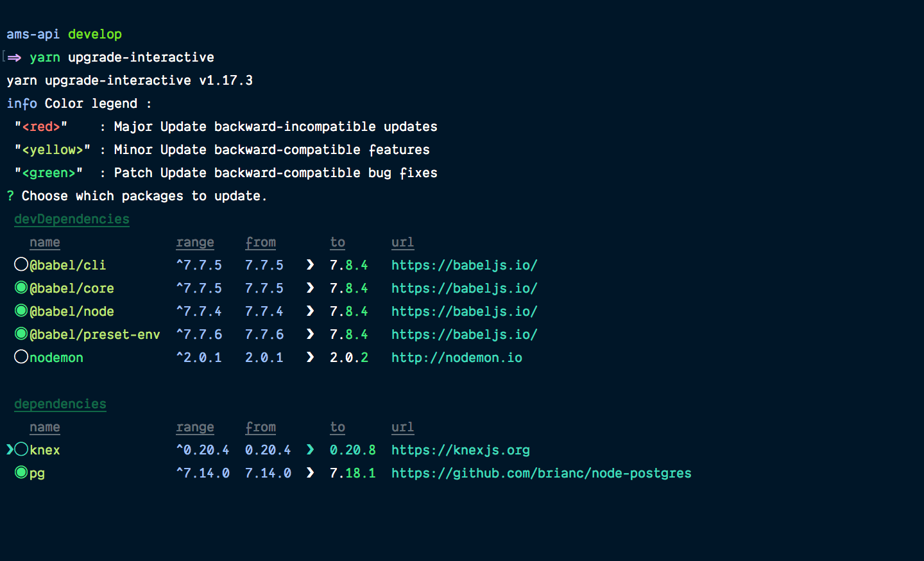Click the devDependencies section heading
Viewport: 924px width, 561px height.
tap(72, 219)
